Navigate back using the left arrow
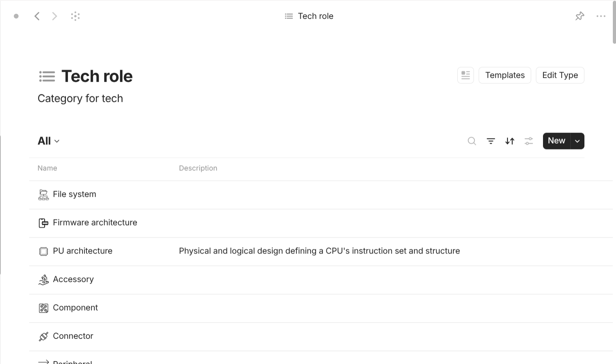The width and height of the screenshot is (616, 364). pos(37,16)
